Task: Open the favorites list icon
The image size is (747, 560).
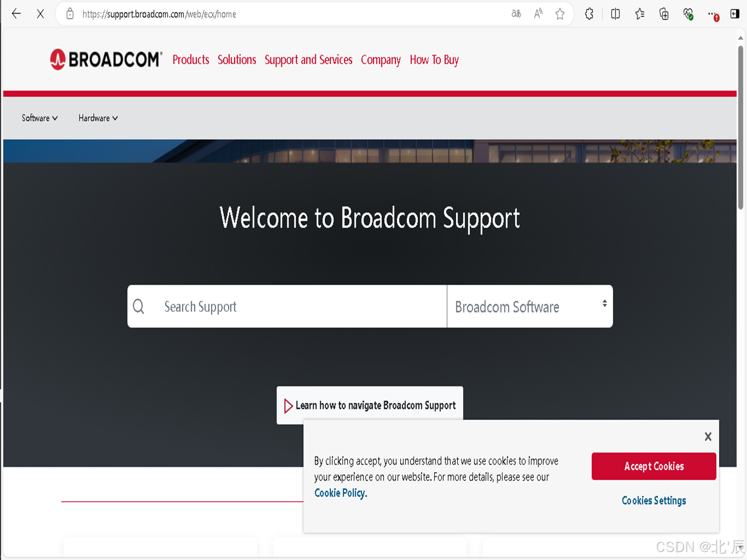Action: 640,14
